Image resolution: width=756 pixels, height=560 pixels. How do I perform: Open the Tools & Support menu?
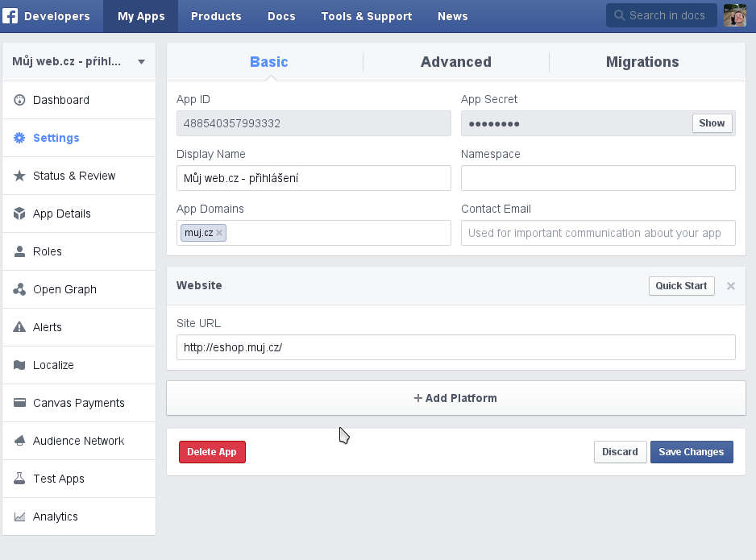pyautogui.click(x=367, y=16)
